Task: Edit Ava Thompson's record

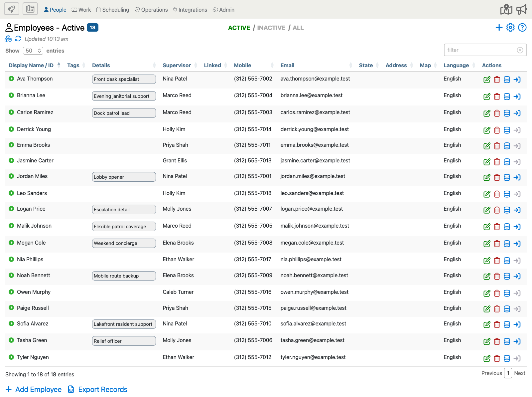Action: coord(487,80)
